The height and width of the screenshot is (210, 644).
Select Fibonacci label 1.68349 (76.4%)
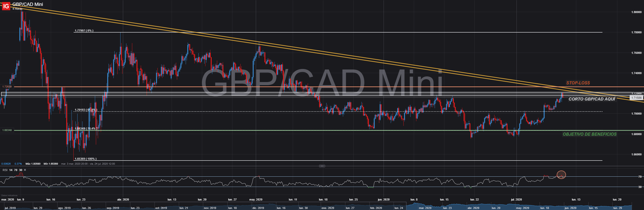tap(86, 128)
